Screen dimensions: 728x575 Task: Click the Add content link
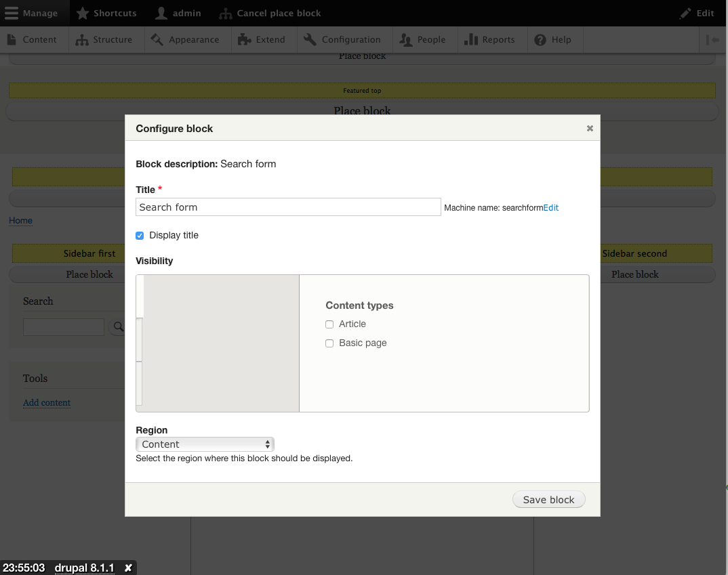click(47, 402)
